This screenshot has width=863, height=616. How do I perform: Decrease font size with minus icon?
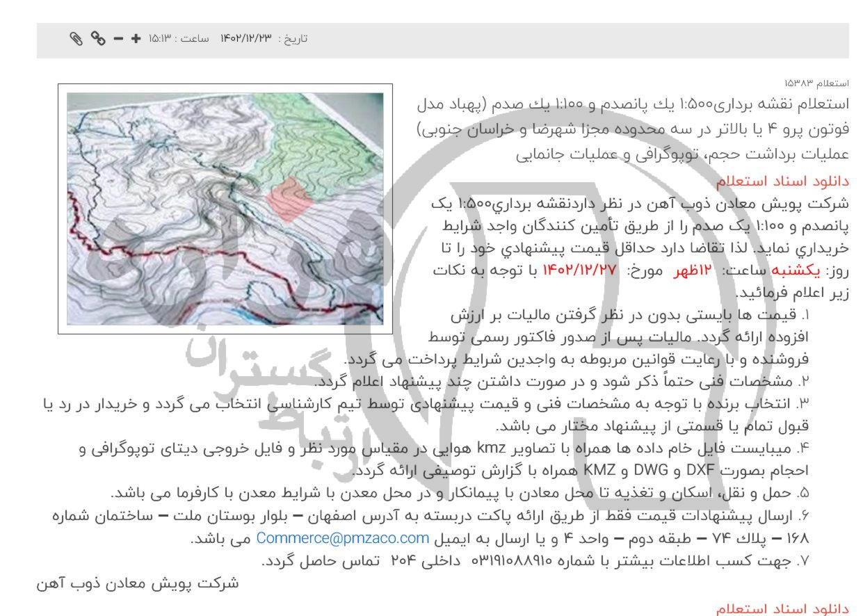coord(118,38)
